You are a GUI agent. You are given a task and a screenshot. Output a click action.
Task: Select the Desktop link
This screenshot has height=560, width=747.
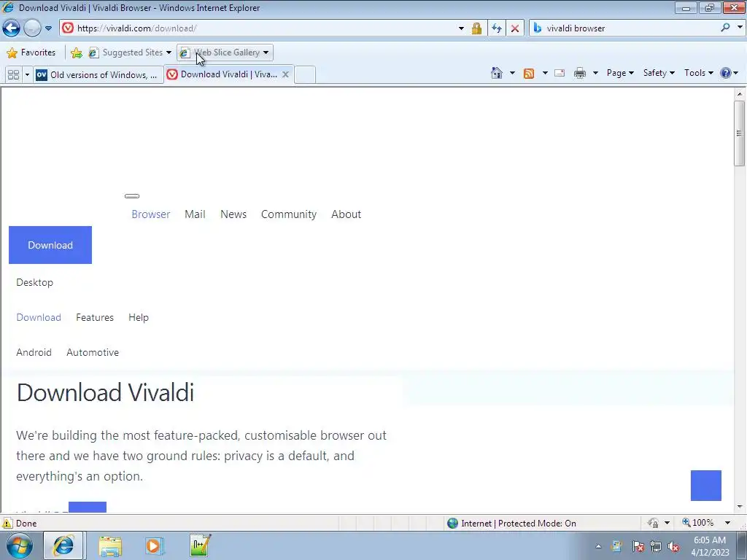(x=35, y=282)
